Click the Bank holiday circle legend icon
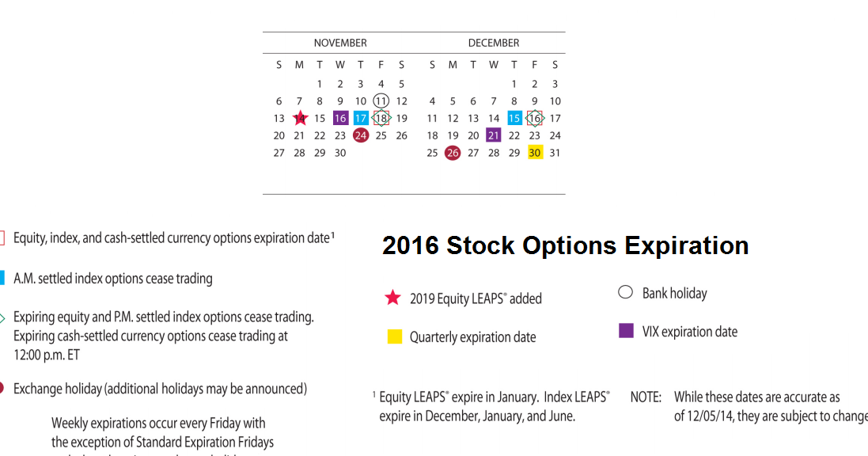 coord(626,292)
